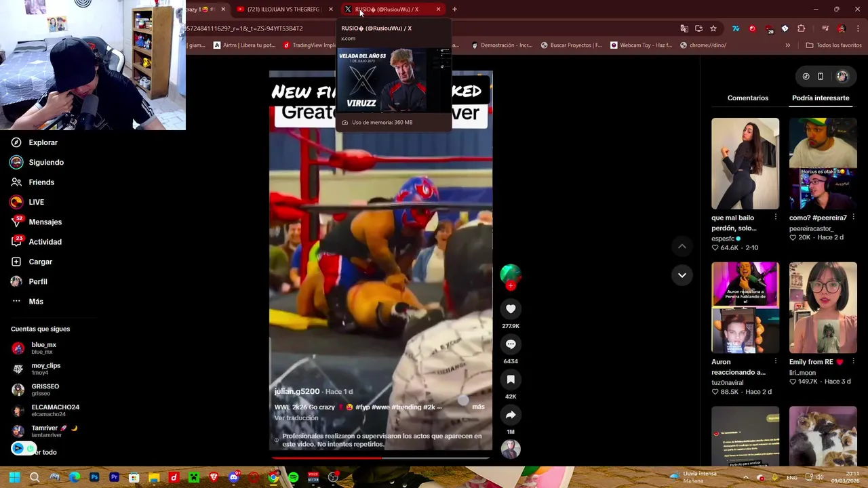
Task: Open a new browser tab
Action: pos(454,9)
